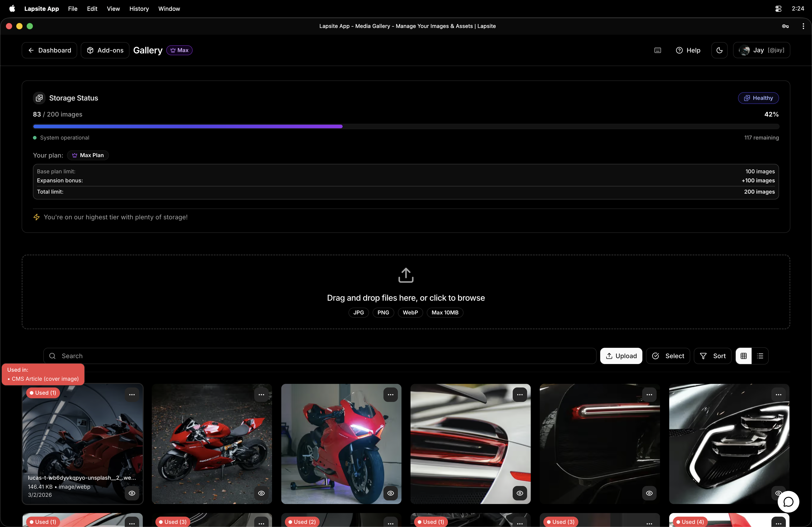Click the upload arrow icon in dropzone
812x527 pixels.
406,275
